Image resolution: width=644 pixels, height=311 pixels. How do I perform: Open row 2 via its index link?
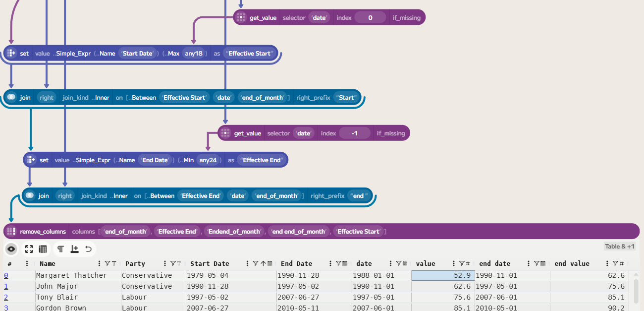pos(5,297)
